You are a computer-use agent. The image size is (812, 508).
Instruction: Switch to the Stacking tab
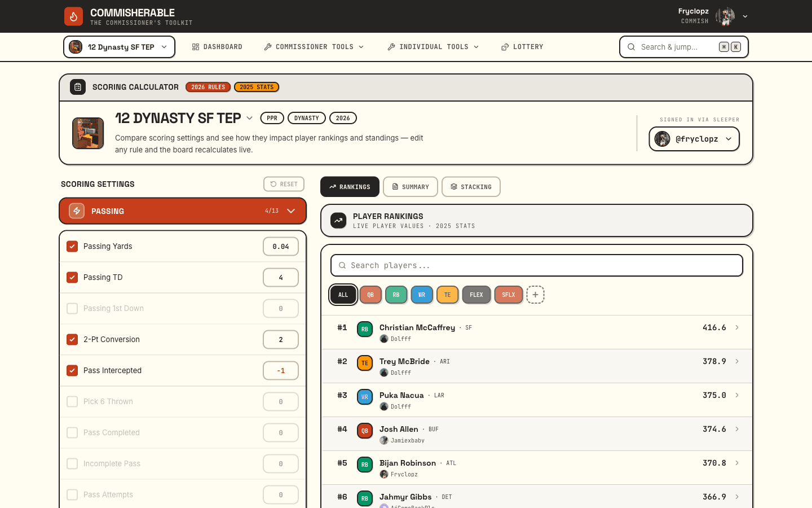pos(471,187)
